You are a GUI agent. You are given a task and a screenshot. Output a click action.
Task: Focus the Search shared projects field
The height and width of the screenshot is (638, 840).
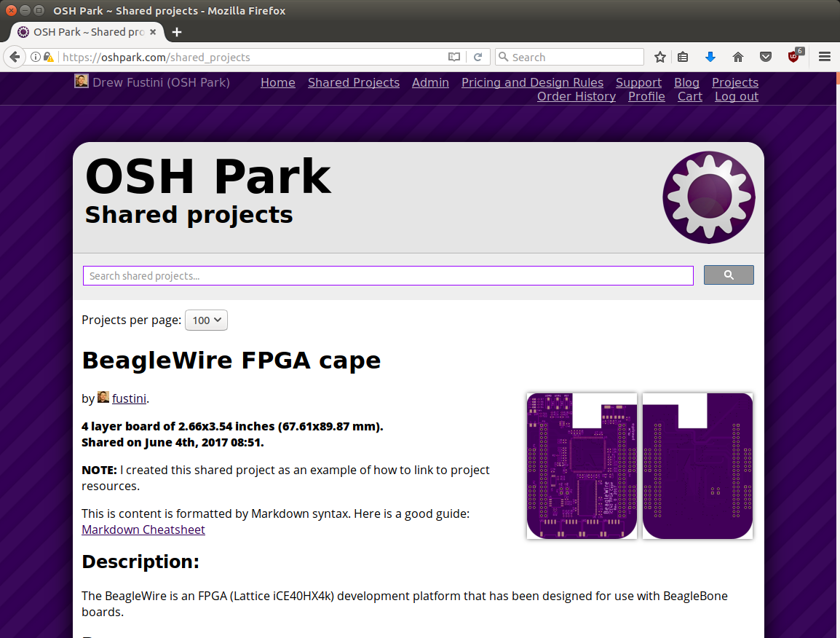(x=389, y=275)
